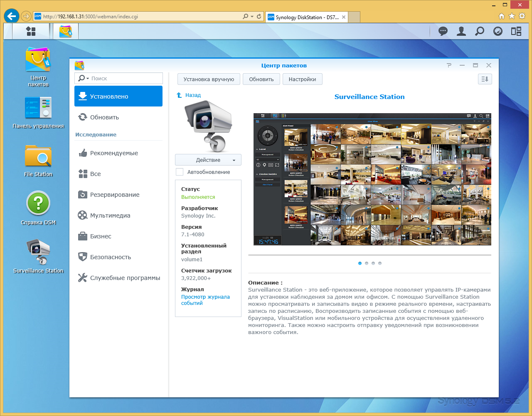Open the notifications speech bubble icon
The width and height of the screenshot is (532, 416).
pyautogui.click(x=443, y=31)
